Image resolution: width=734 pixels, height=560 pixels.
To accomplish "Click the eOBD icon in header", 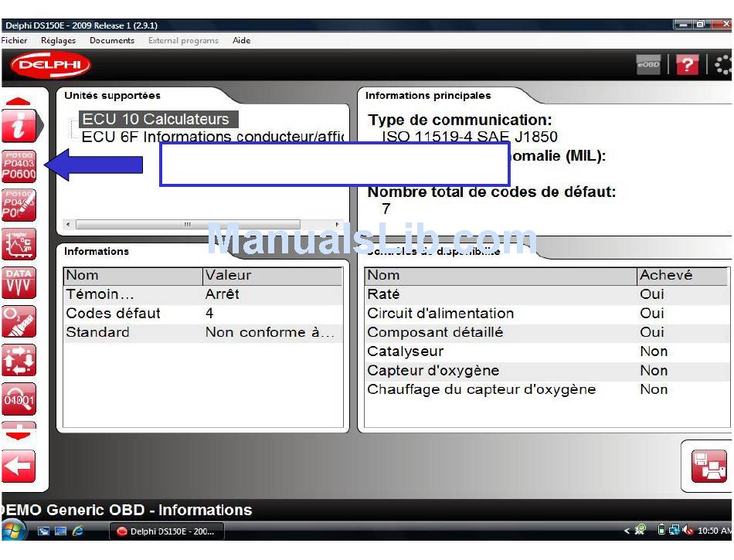I will [x=648, y=65].
